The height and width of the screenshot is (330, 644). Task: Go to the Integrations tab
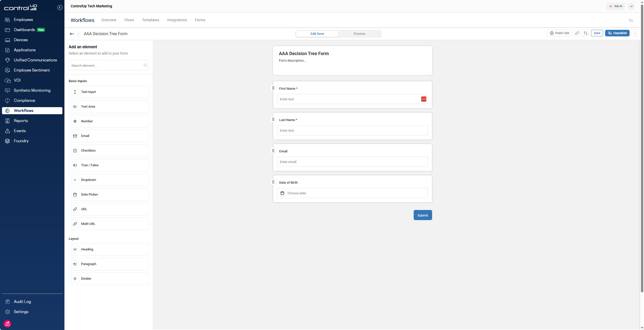[x=177, y=20]
